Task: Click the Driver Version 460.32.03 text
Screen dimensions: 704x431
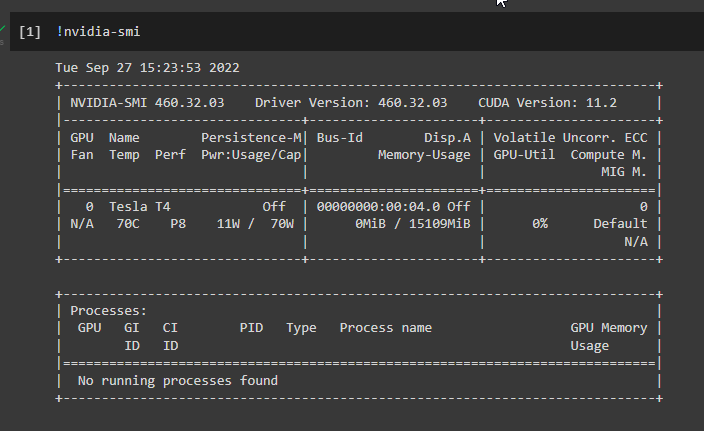Action: tap(351, 103)
